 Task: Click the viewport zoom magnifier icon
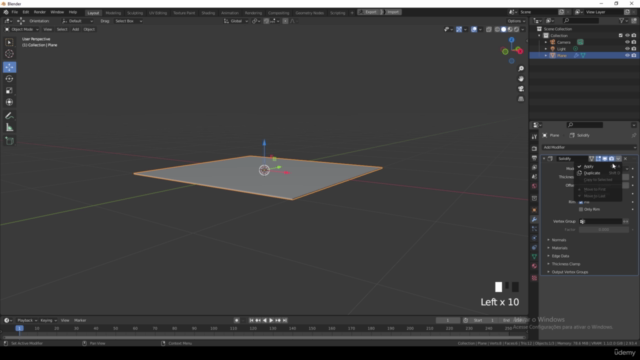tap(521, 69)
